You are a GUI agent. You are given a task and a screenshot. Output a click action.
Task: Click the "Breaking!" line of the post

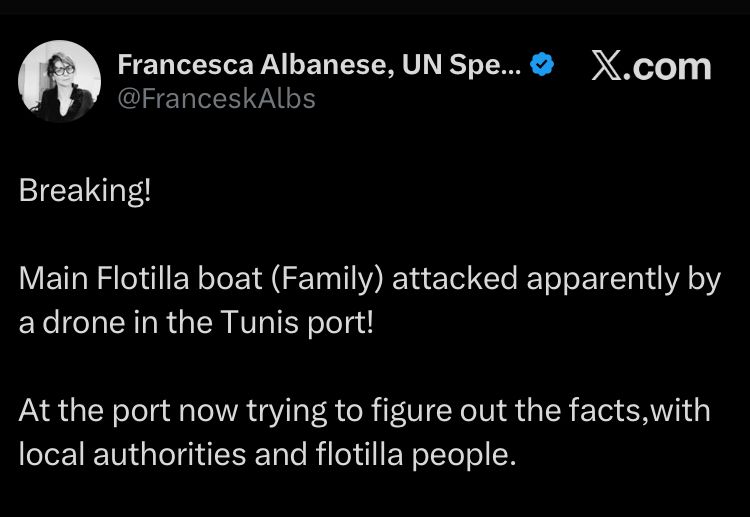pyautogui.click(x=85, y=191)
